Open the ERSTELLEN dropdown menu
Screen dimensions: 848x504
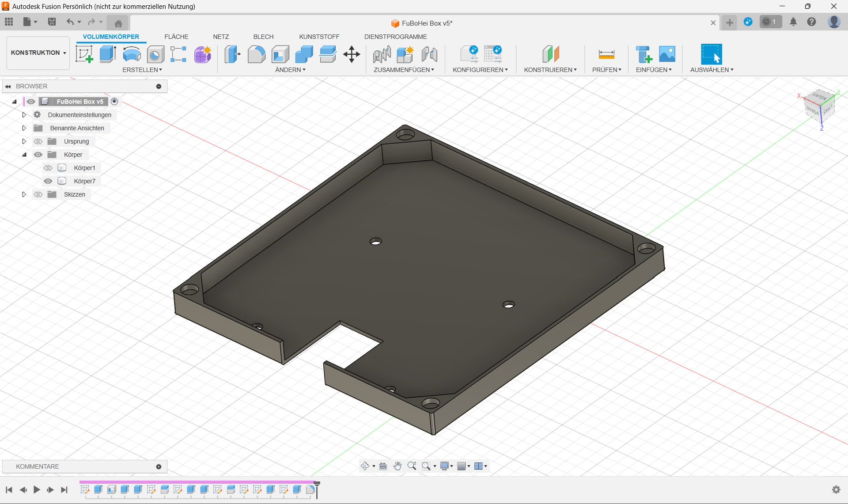click(142, 70)
